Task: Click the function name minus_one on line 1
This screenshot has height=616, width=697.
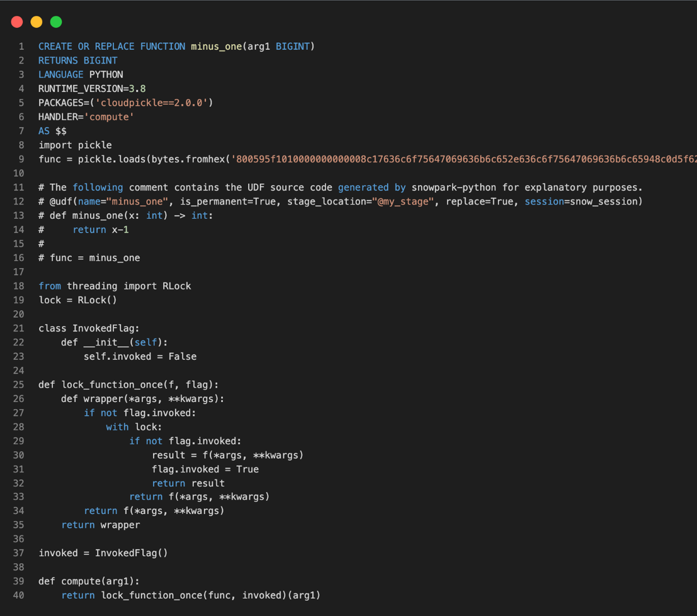Action: click(x=216, y=46)
